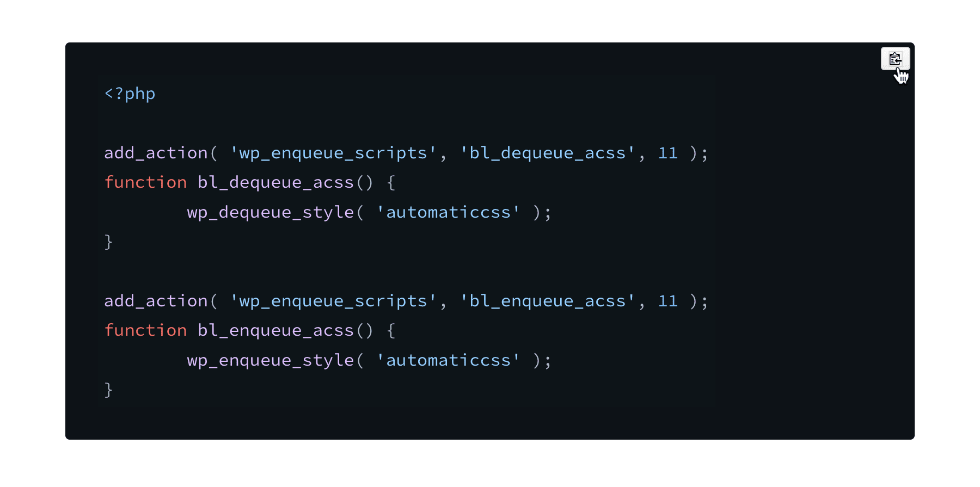Click the first add_action call

156,153
